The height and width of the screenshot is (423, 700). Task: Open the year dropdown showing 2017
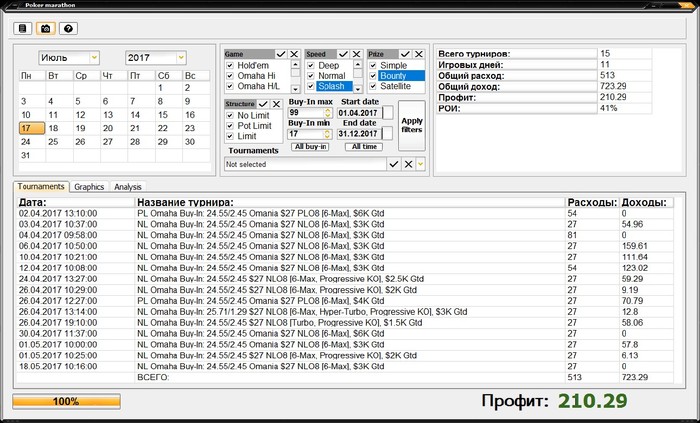click(181, 58)
